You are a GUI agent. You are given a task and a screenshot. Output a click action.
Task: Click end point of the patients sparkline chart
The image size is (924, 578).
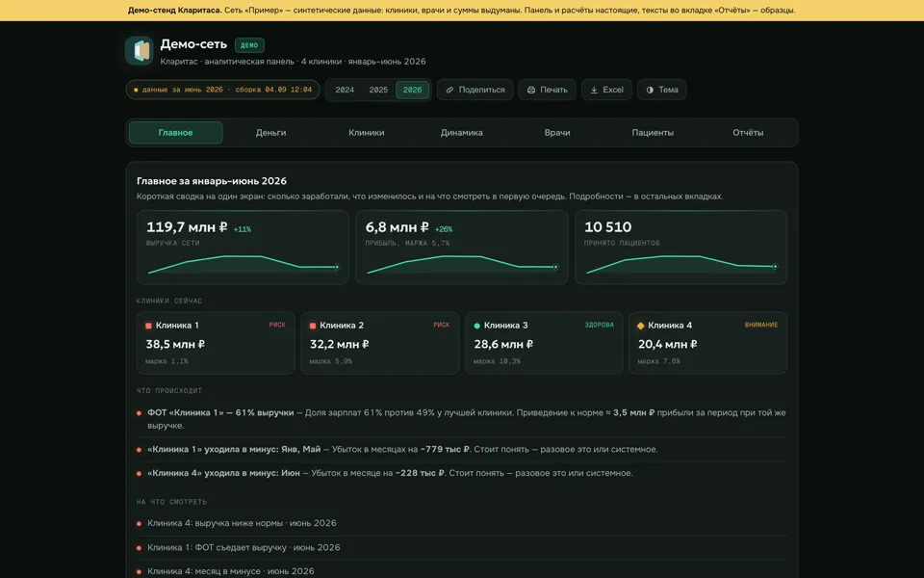[x=775, y=267]
